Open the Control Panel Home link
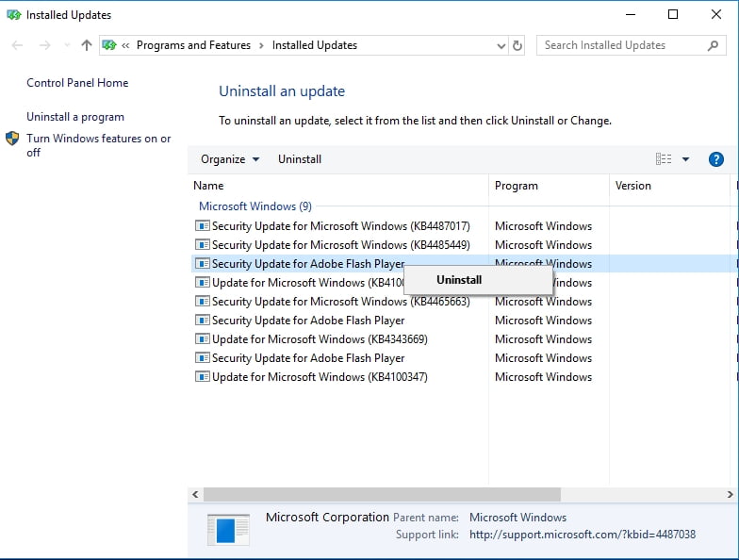Viewport: 739px width, 560px height. pyautogui.click(x=77, y=83)
